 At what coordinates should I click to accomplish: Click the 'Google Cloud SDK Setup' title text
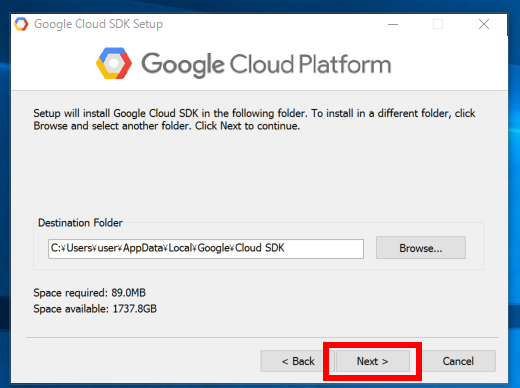(x=99, y=24)
